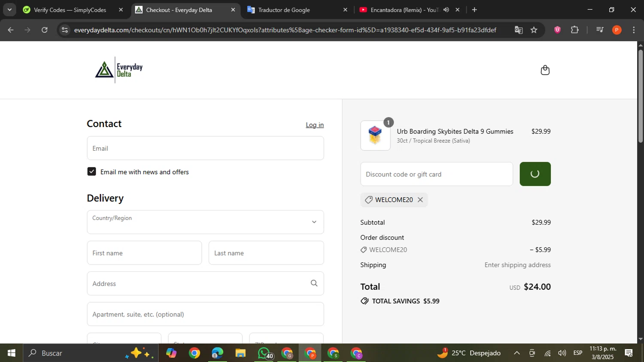Click the Email input field
The width and height of the screenshot is (644, 362).
205,148
